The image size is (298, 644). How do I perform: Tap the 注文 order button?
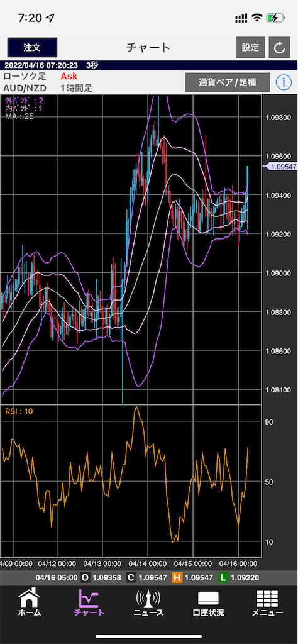click(x=32, y=47)
